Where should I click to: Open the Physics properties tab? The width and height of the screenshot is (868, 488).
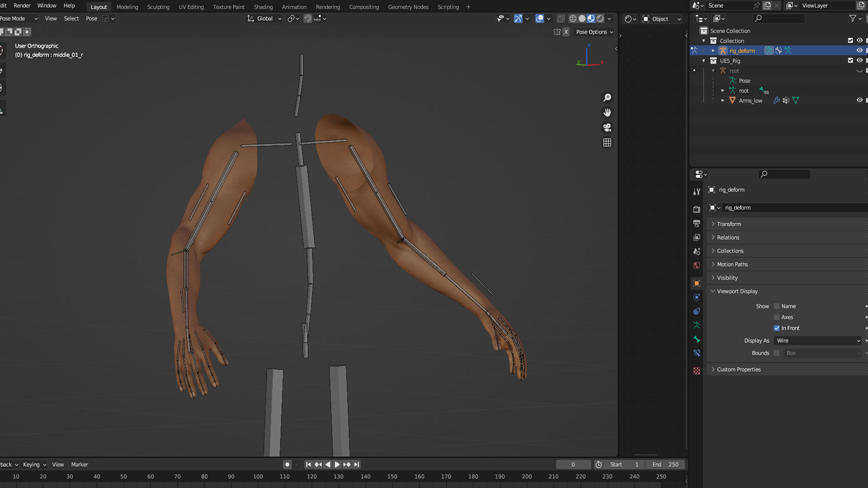click(697, 297)
